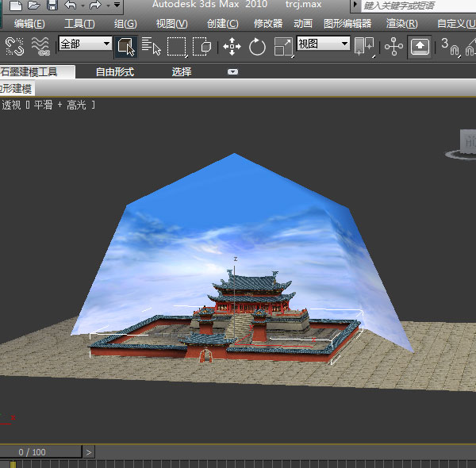Screen dimensions: 476x468
Task: Click the 平滑 + 高光 shading label
Action: [59, 105]
